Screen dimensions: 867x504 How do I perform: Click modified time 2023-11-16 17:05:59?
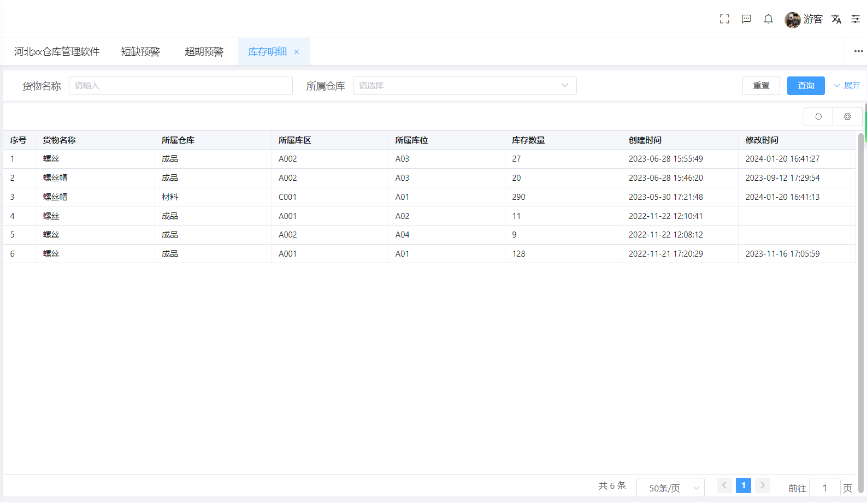click(783, 254)
